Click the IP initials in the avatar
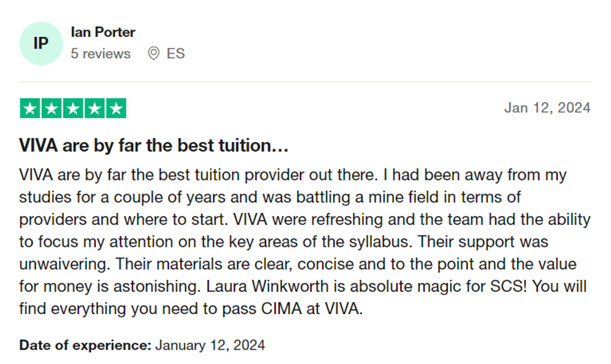This screenshot has width=611, height=364. tap(41, 44)
